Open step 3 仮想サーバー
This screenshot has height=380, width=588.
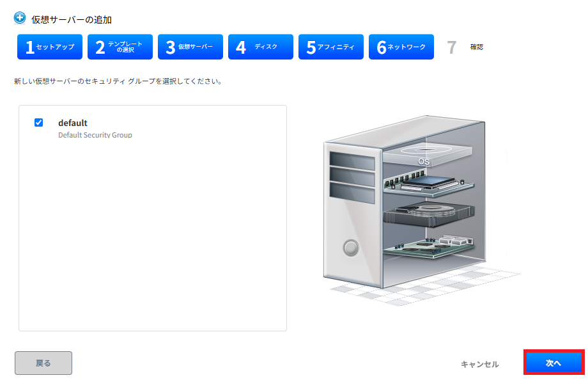click(x=190, y=47)
